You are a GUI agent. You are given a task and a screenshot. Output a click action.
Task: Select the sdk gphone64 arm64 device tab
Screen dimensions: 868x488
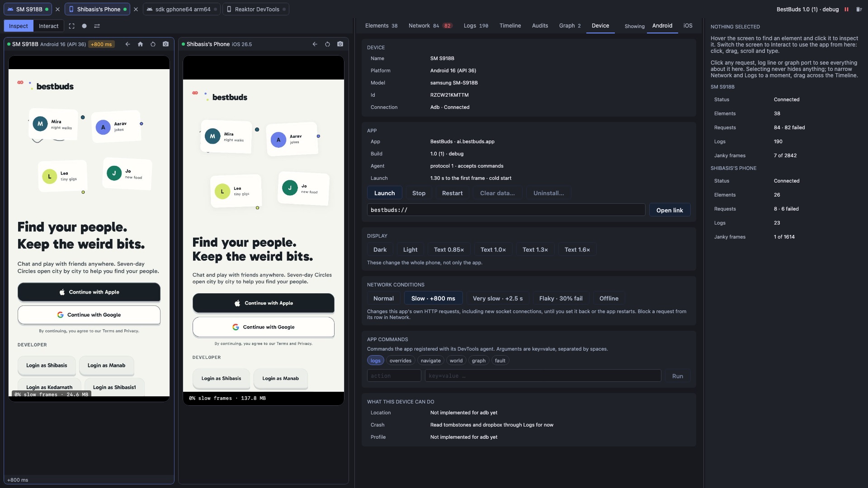(x=182, y=9)
